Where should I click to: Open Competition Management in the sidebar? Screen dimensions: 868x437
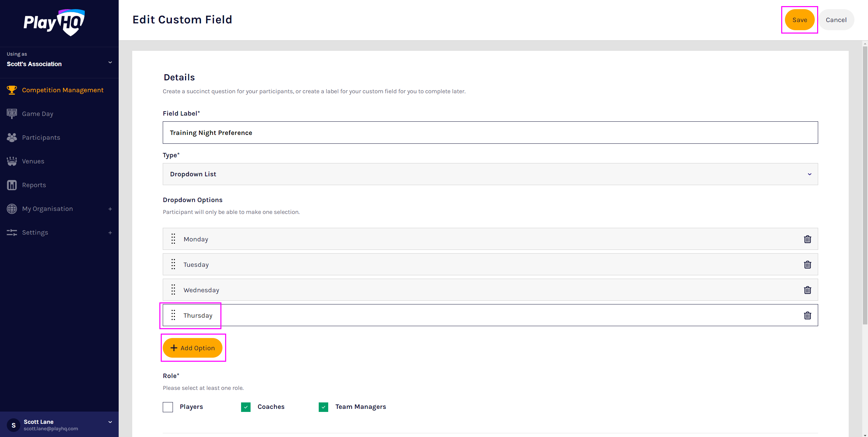click(63, 90)
